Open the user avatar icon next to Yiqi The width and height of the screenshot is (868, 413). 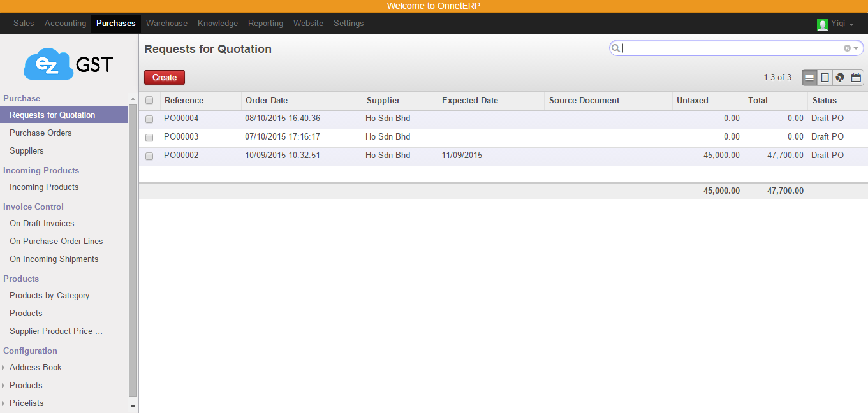822,23
